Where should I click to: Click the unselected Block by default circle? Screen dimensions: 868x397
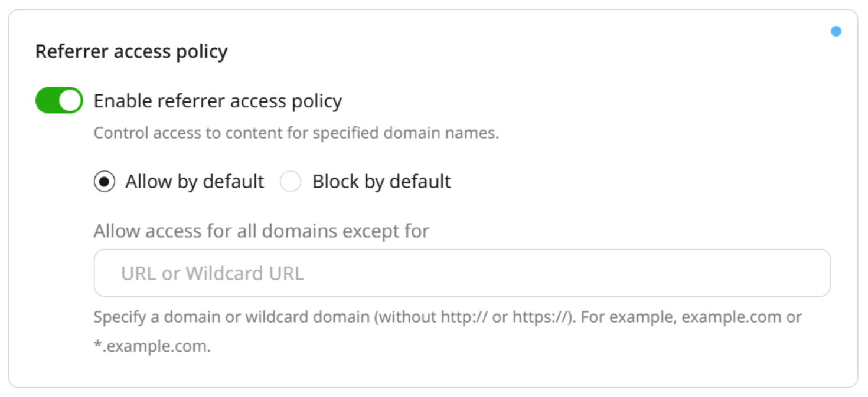pyautogui.click(x=291, y=182)
